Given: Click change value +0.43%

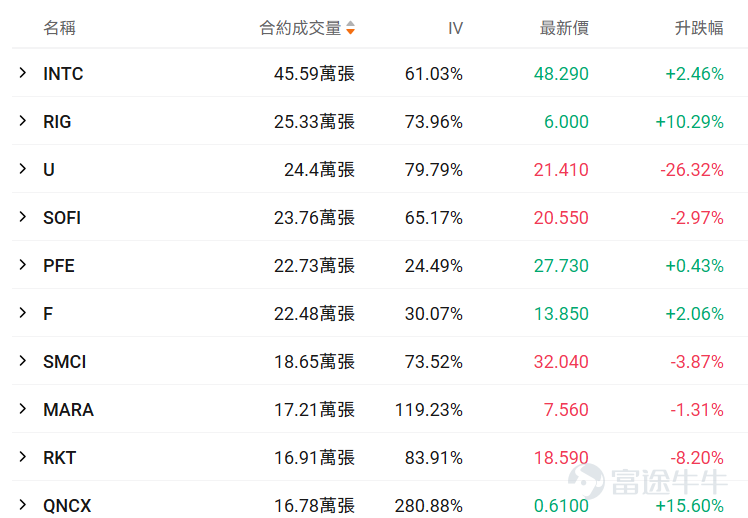Looking at the screenshot, I should tap(695, 266).
